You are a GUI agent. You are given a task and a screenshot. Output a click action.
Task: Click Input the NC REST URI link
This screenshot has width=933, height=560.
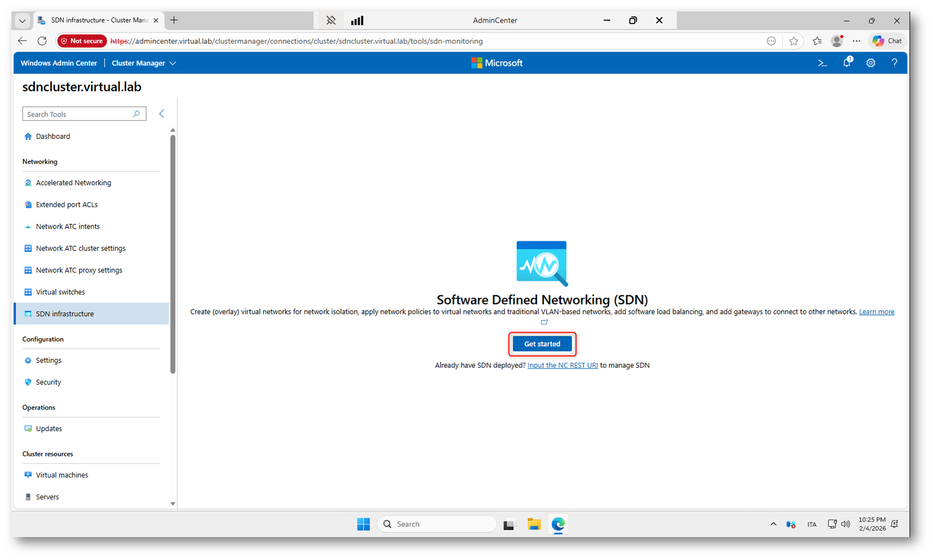pyautogui.click(x=562, y=365)
